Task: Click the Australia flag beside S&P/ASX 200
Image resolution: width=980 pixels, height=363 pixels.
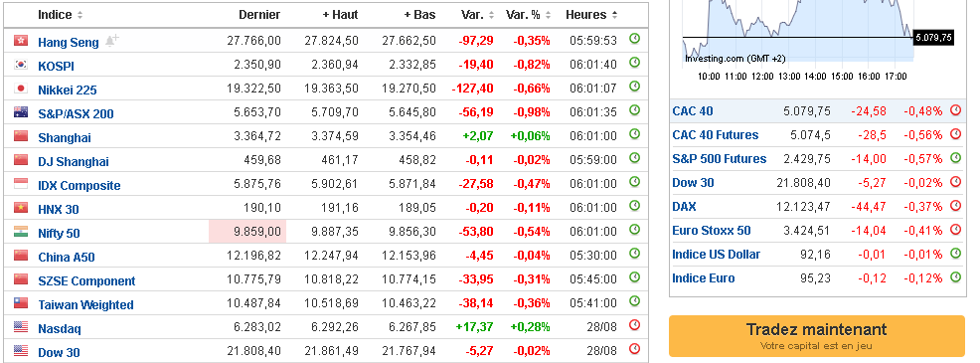Action: pyautogui.click(x=21, y=112)
